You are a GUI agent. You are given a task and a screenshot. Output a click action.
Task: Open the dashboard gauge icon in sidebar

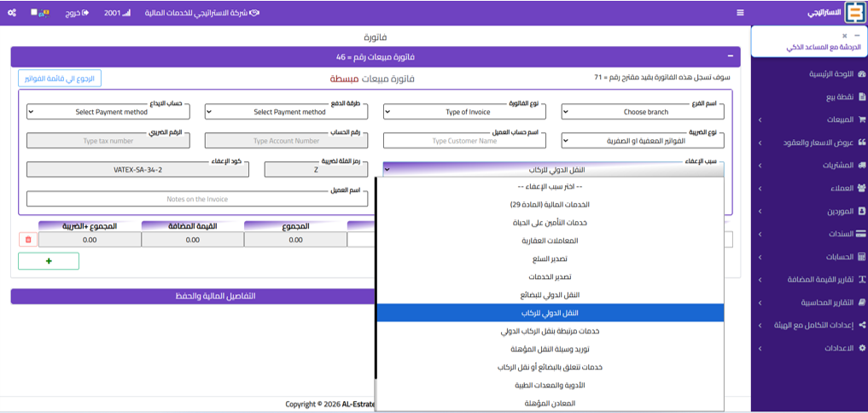click(861, 74)
